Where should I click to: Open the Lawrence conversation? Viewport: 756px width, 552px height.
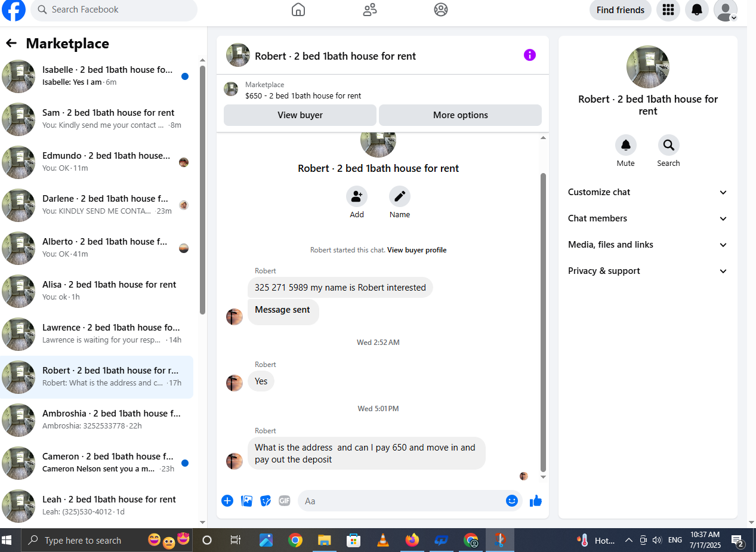[x=97, y=334]
